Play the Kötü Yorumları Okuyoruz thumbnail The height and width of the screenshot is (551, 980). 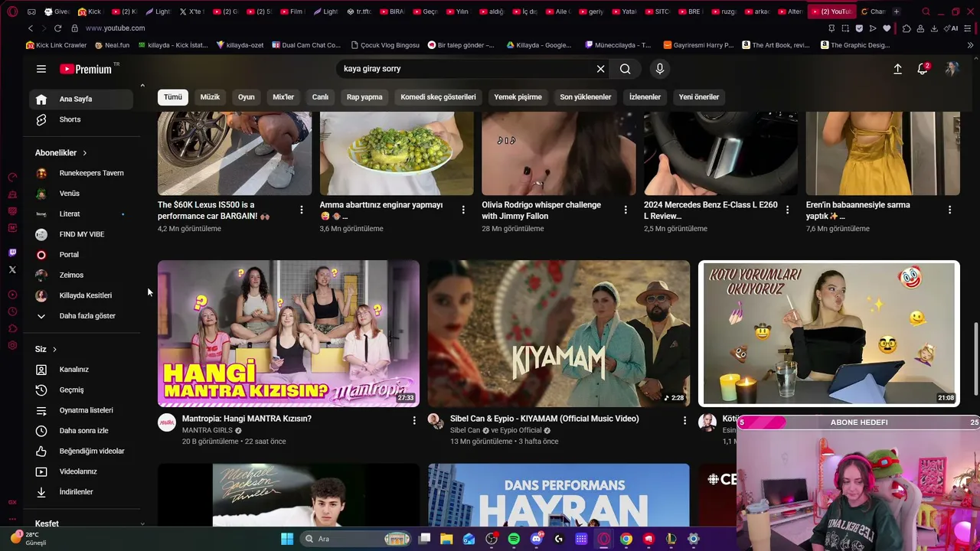[x=828, y=334]
